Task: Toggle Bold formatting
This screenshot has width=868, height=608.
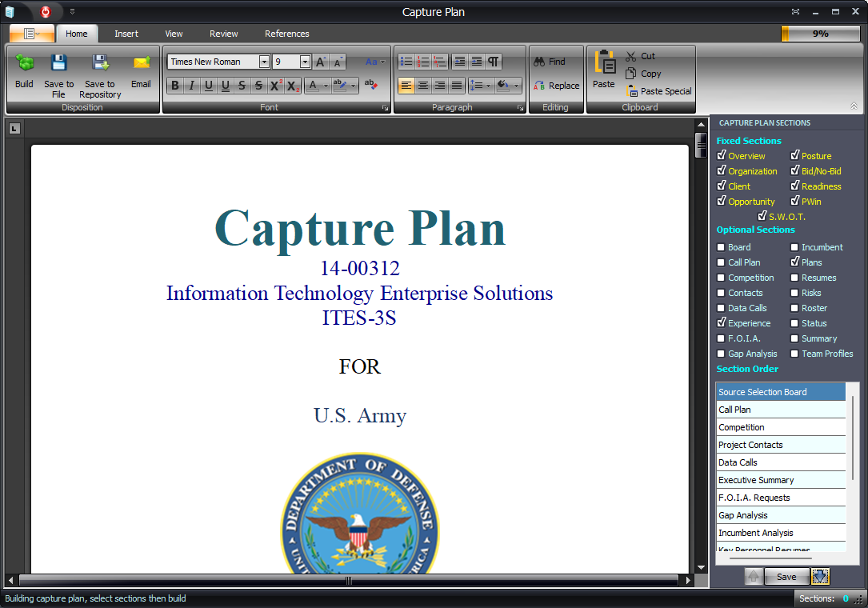Action: 175,86
